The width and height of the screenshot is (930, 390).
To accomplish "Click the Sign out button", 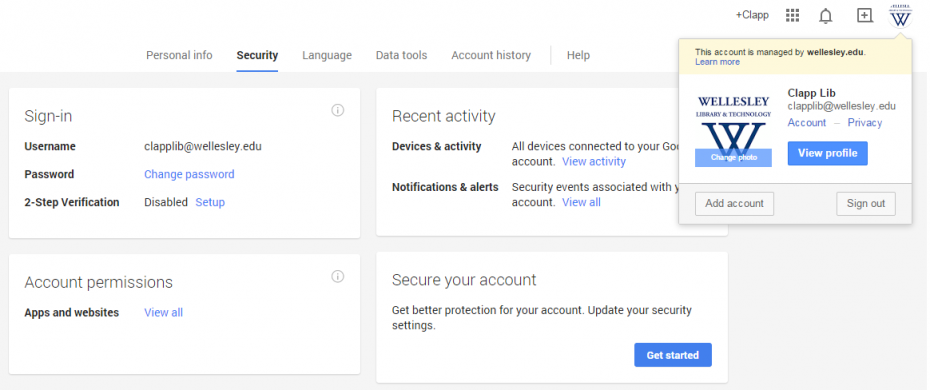I will 866,203.
